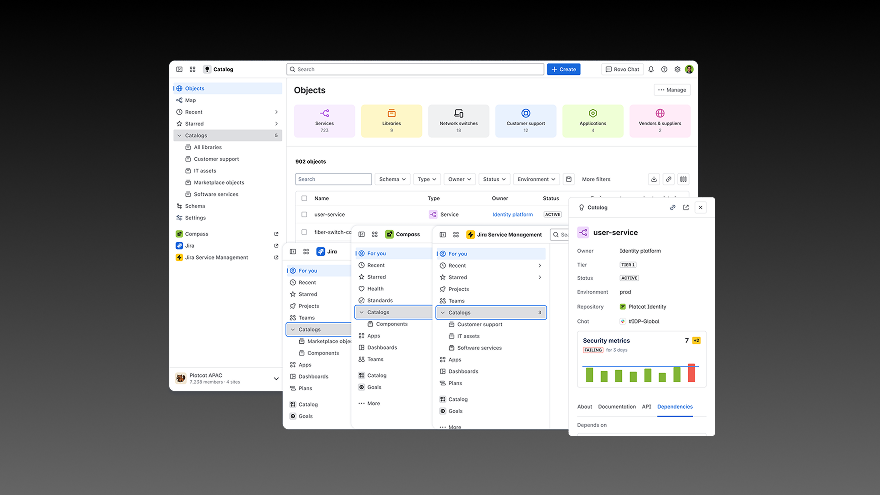Tick the user-service row checkbox
880x495 pixels.
(x=304, y=214)
